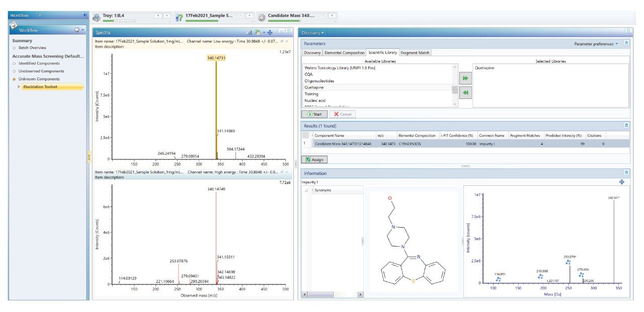
Task: Switch to the Fragment Match tab
Action: 415,53
